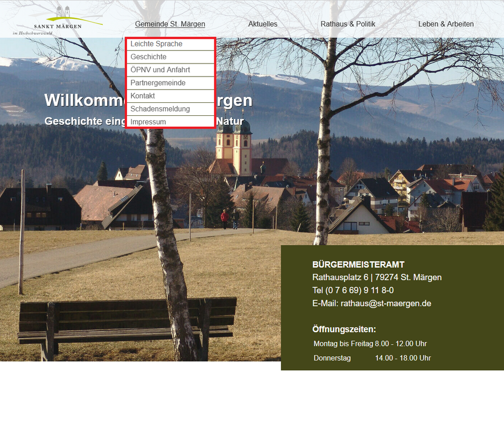Open Impressum from the submenu

click(170, 122)
